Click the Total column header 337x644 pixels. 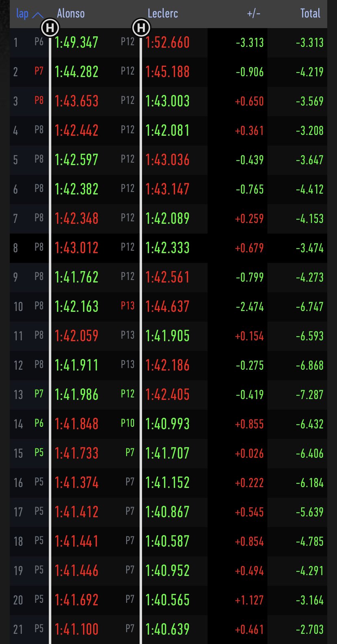(x=311, y=13)
